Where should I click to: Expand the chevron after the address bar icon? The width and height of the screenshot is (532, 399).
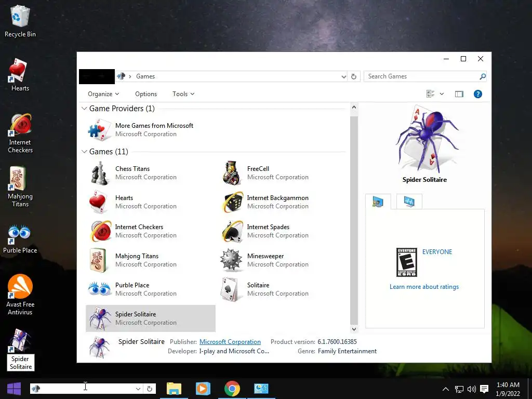pos(130,76)
